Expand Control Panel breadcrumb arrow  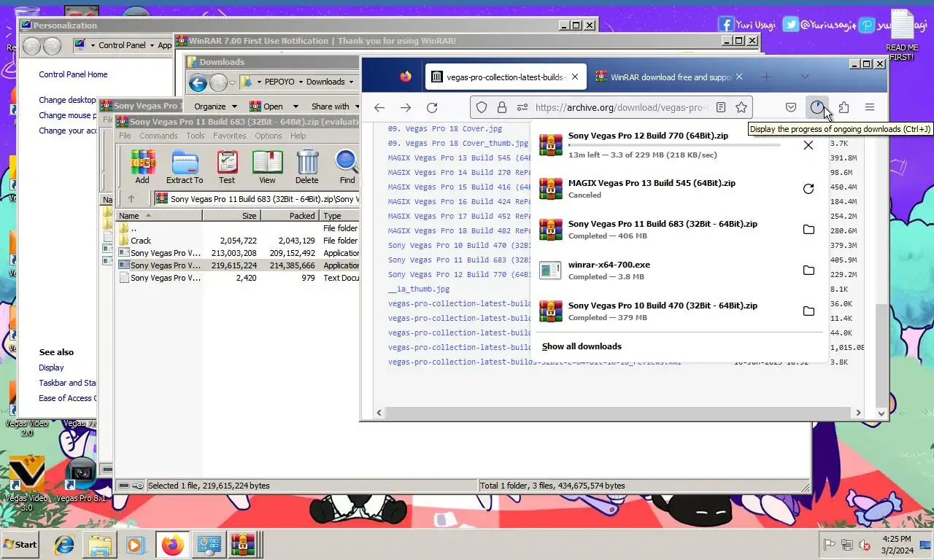tap(152, 45)
